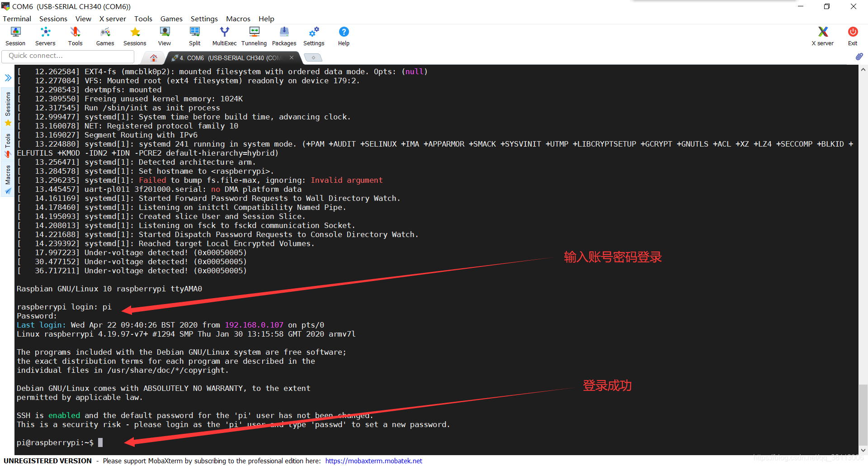868x466 pixels.
Task: Click the Help question-mark icon
Action: 344,36
